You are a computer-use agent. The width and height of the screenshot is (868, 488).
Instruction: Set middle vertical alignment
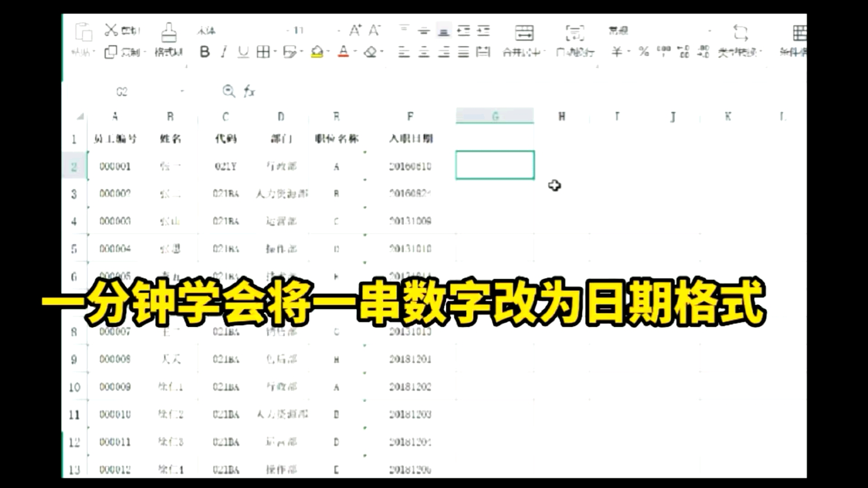424,30
